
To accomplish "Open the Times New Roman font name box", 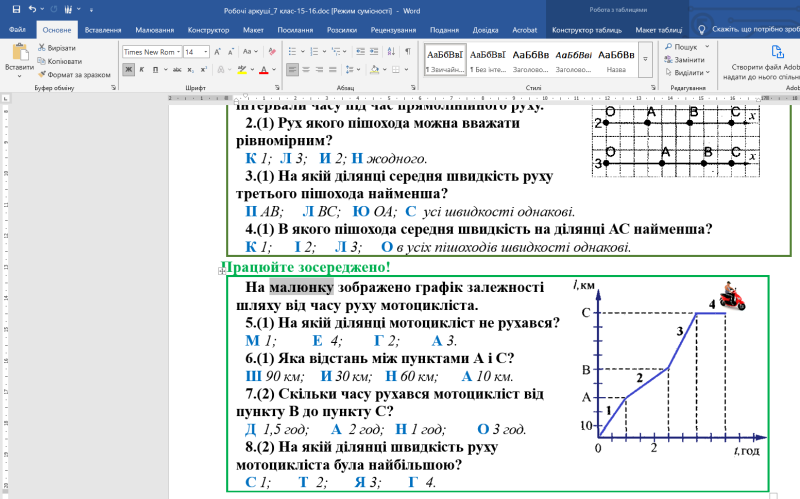I will (152, 52).
